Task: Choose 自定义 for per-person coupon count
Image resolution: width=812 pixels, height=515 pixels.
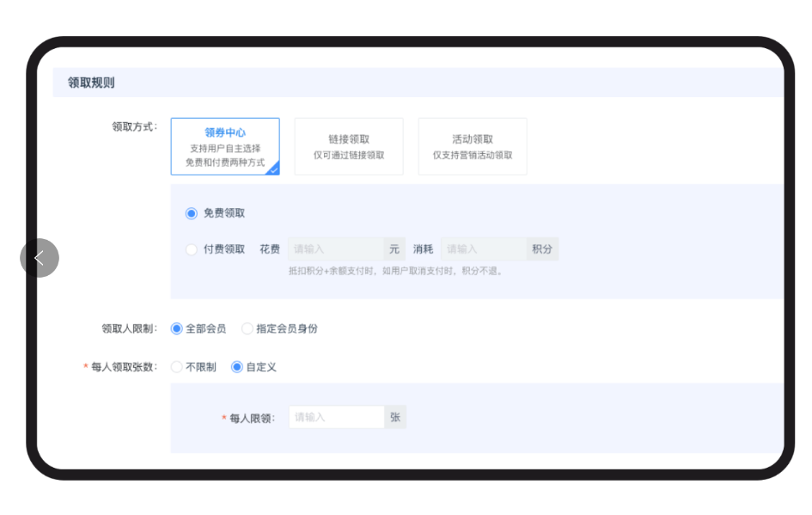Action: [x=237, y=367]
